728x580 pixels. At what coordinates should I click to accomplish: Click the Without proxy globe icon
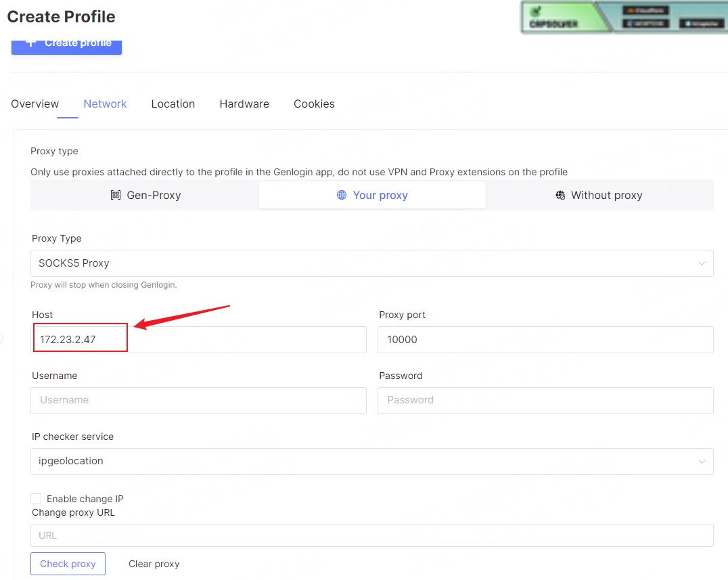tap(560, 195)
